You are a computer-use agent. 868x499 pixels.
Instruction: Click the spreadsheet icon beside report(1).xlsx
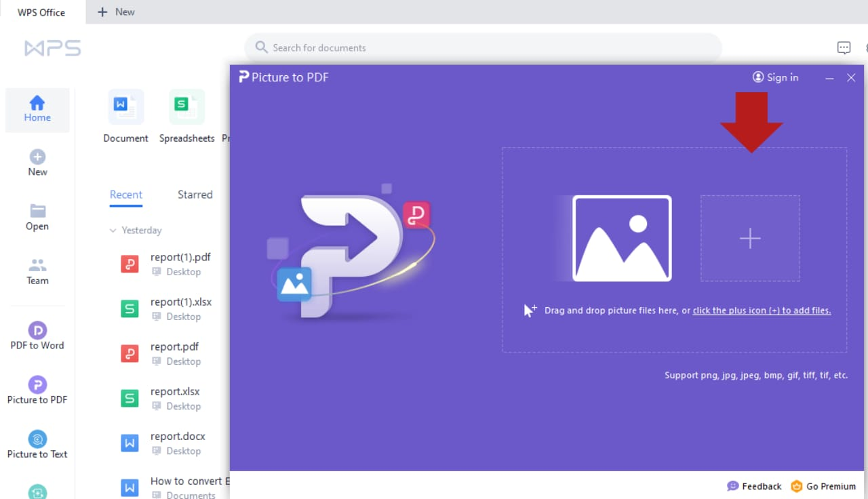click(130, 309)
